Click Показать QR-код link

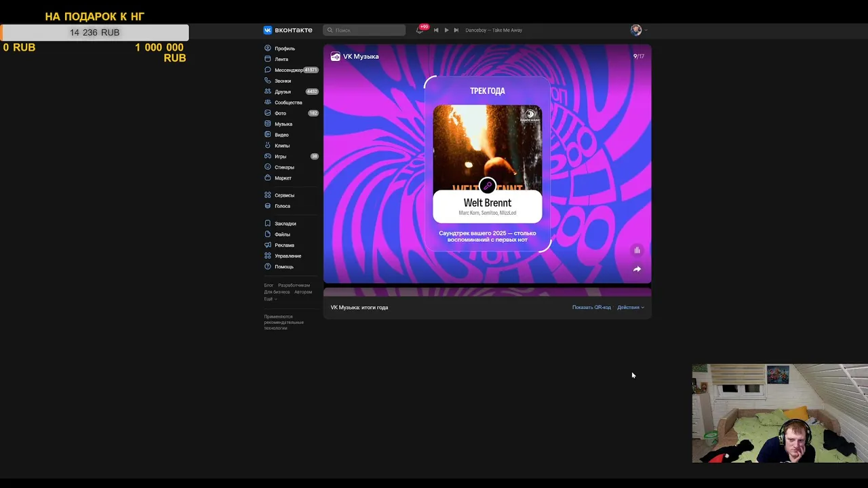pos(591,307)
